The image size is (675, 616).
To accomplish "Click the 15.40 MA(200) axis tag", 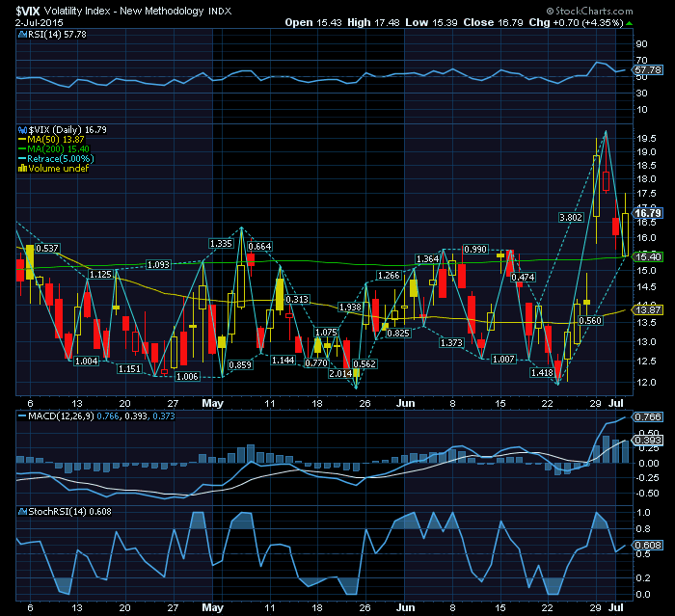I will (x=648, y=257).
